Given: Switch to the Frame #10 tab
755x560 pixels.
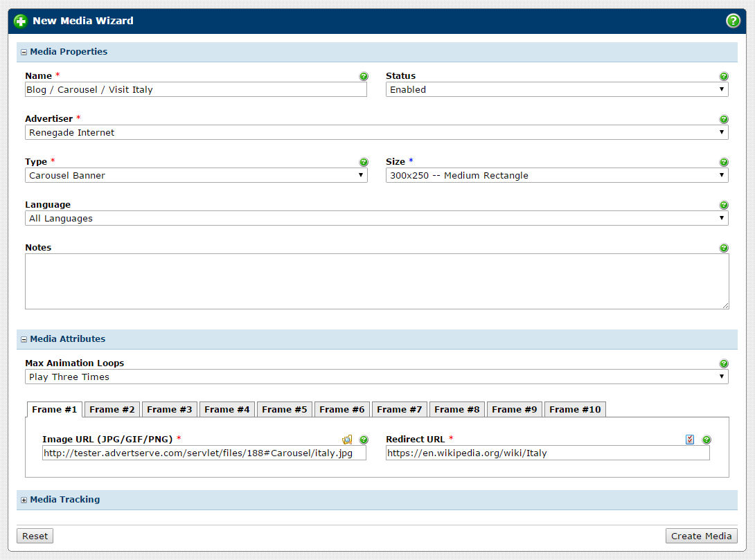Looking at the screenshot, I should pos(575,409).
